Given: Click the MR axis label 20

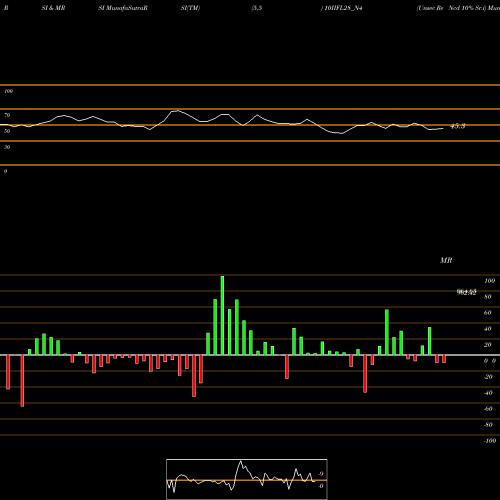Looking at the screenshot, I should point(487,345).
